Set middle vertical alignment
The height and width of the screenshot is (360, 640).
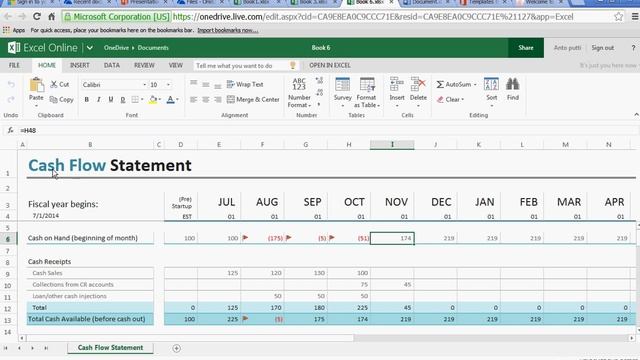tap(206, 84)
